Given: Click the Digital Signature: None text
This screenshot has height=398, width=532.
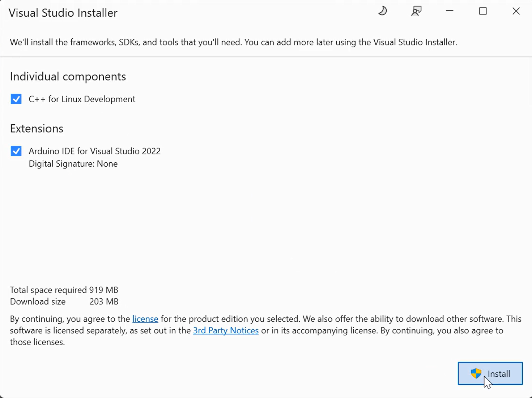Looking at the screenshot, I should pos(73,164).
